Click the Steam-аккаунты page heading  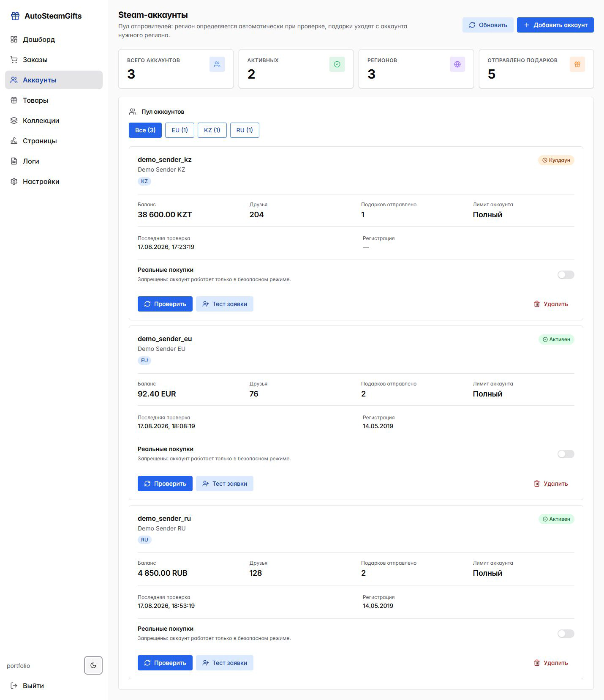tap(153, 15)
